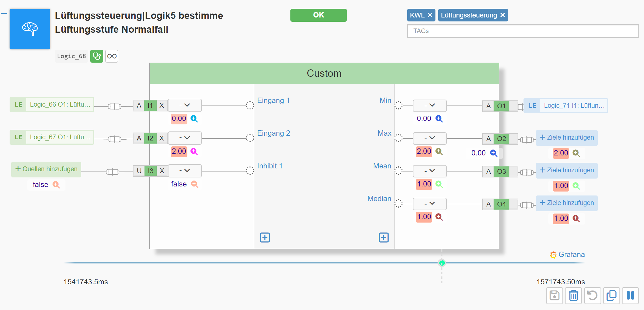The image size is (644, 310).
Task: Remove the KWL tag
Action: pyautogui.click(x=430, y=15)
